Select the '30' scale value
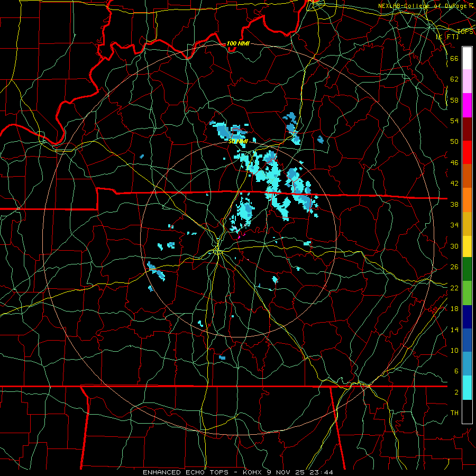 (x=454, y=246)
